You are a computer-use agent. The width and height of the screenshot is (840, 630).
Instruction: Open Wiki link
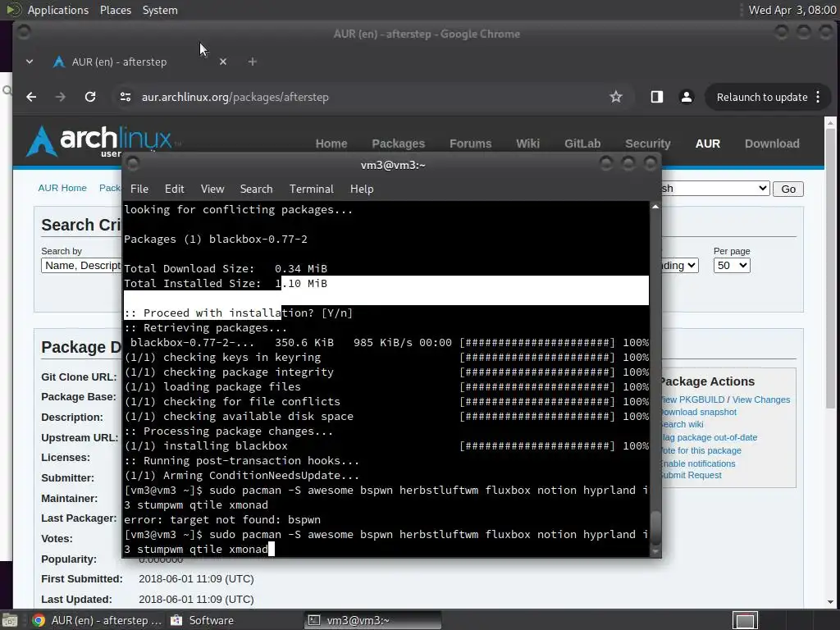[x=527, y=144]
